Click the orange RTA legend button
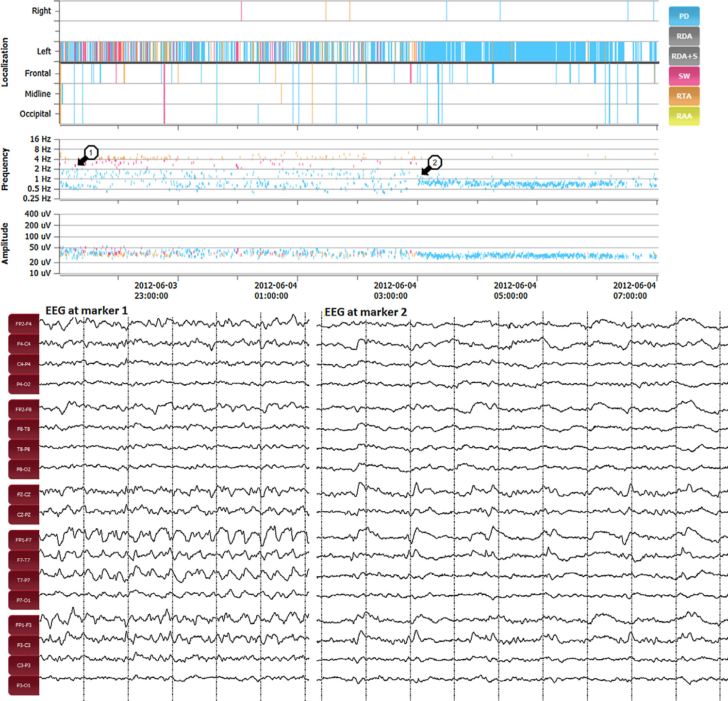The height and width of the screenshot is (701, 728). coord(684,96)
